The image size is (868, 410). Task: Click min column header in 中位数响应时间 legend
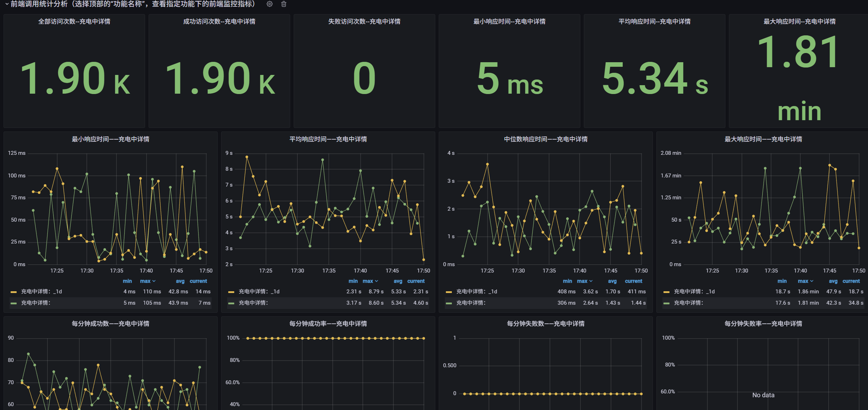click(x=567, y=281)
